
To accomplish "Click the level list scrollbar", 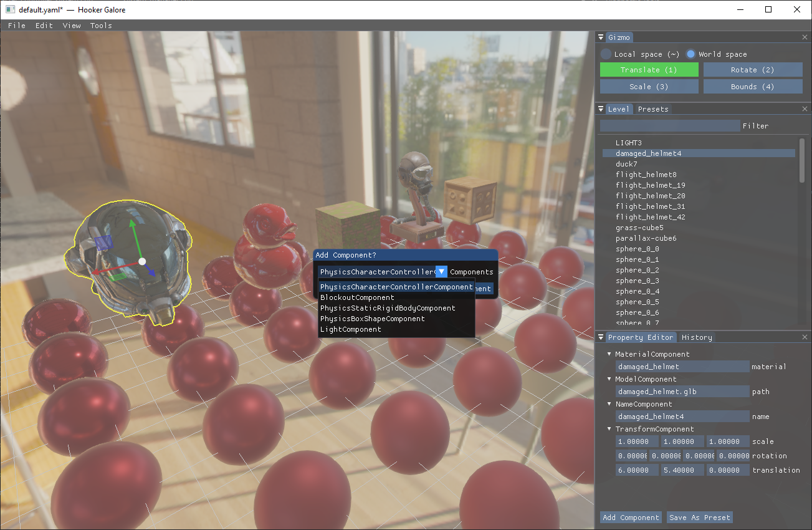I will point(802,160).
